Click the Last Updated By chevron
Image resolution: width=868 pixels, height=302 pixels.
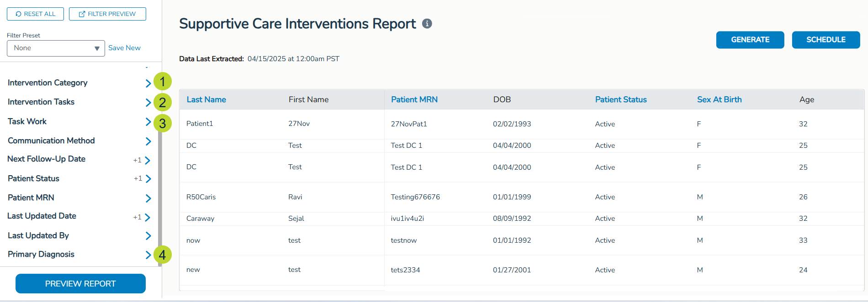tap(148, 236)
